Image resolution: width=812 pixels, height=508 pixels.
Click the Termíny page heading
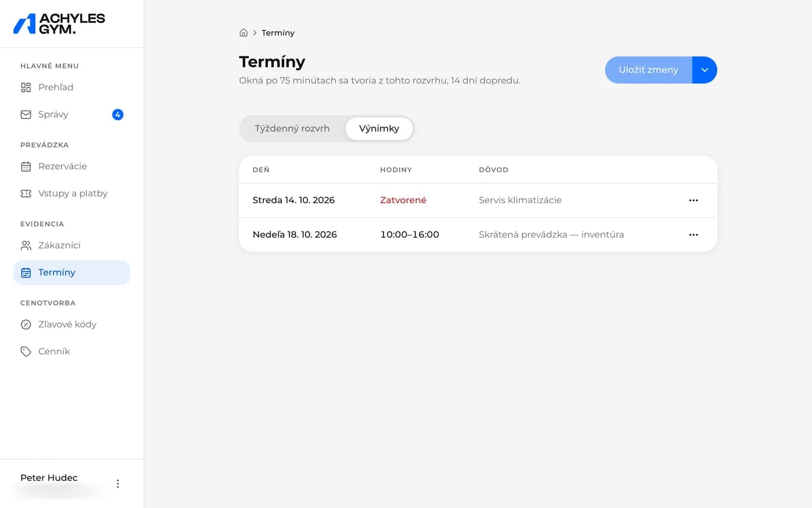click(x=272, y=62)
